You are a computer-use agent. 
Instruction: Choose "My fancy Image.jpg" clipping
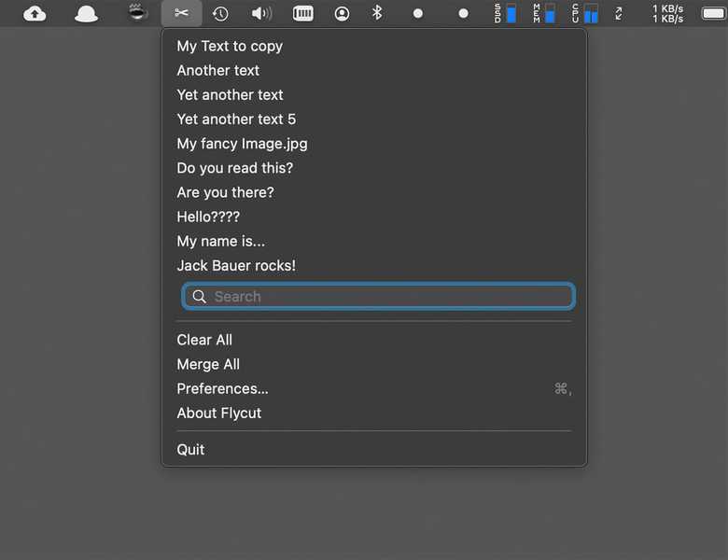[242, 144]
